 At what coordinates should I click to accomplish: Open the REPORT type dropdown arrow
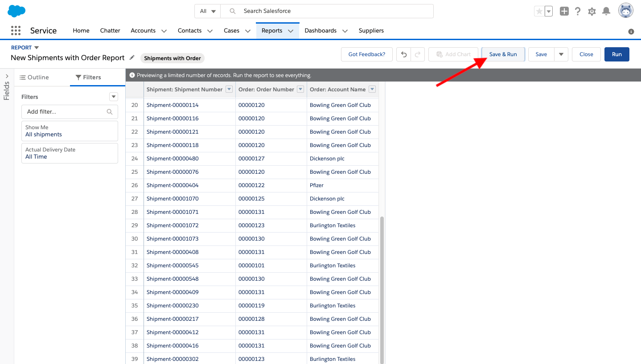click(37, 48)
